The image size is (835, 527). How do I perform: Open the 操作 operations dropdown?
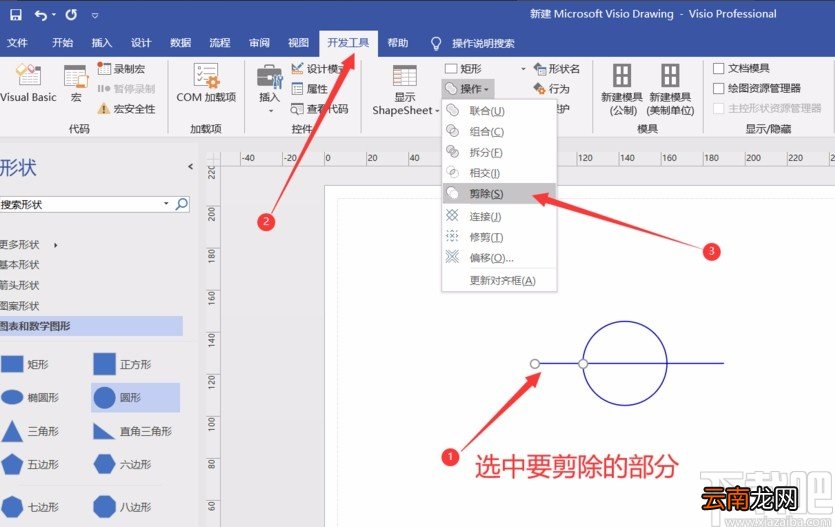click(x=468, y=88)
